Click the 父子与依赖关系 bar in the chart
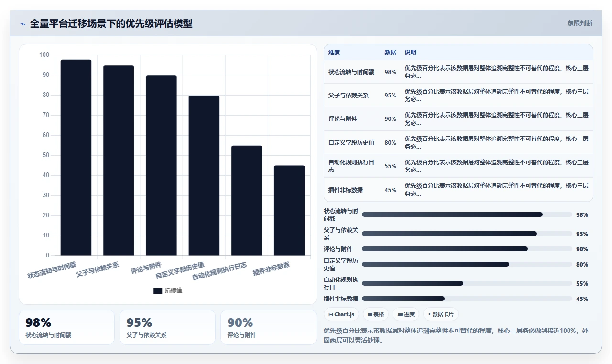The height and width of the screenshot is (364, 612). 119,161
